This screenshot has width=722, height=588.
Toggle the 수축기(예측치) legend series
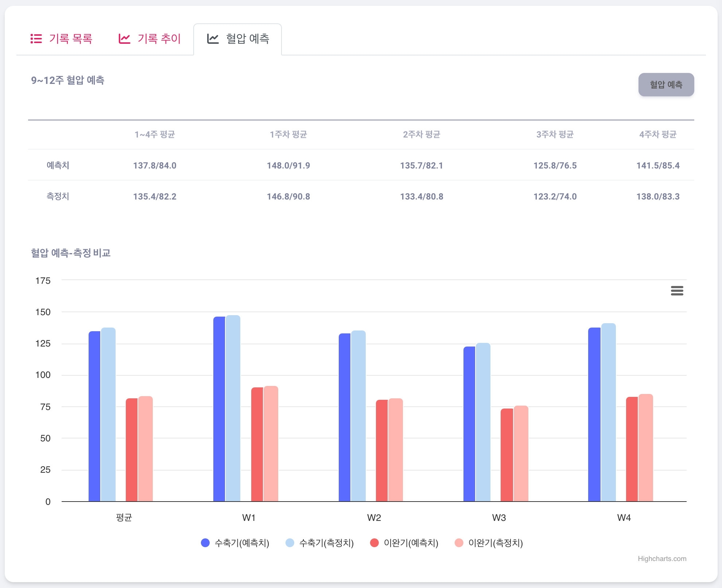click(x=242, y=543)
